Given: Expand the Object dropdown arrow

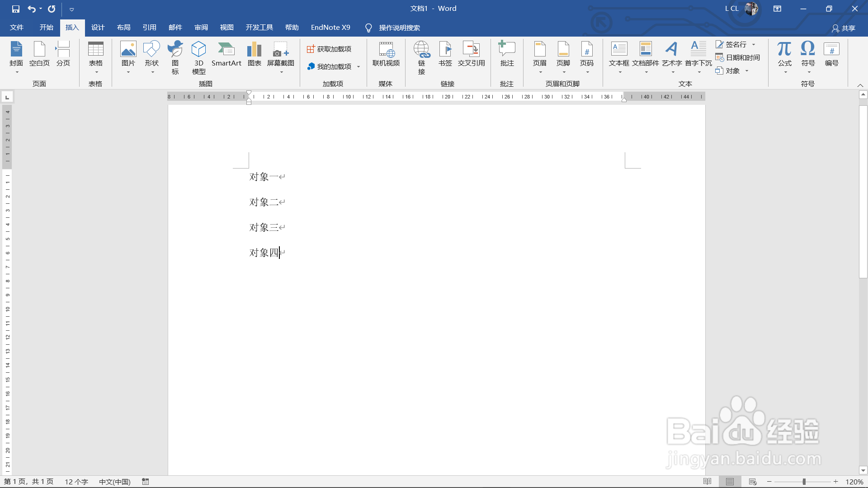Looking at the screenshot, I should point(747,71).
